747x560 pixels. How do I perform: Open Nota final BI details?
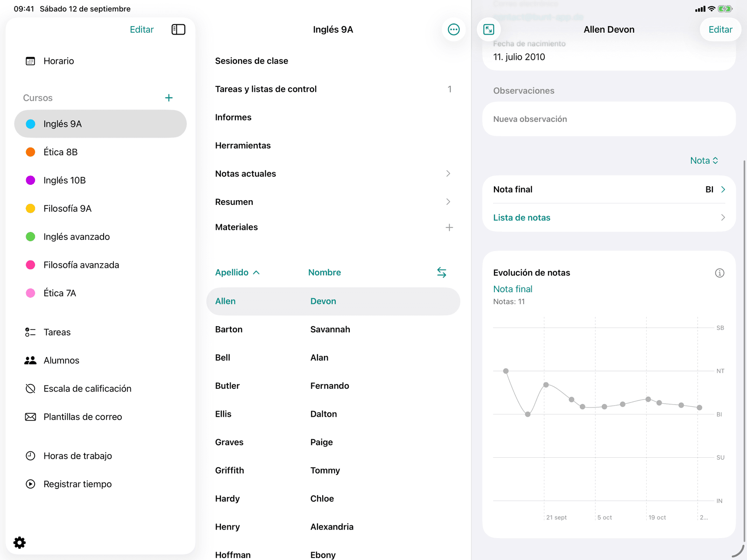click(x=609, y=189)
